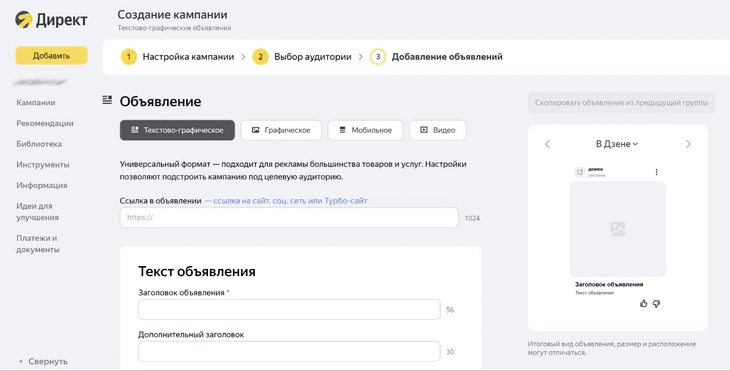The height and width of the screenshot is (371, 730).
Task: Select the Видео ad format tab
Action: pyautogui.click(x=438, y=130)
